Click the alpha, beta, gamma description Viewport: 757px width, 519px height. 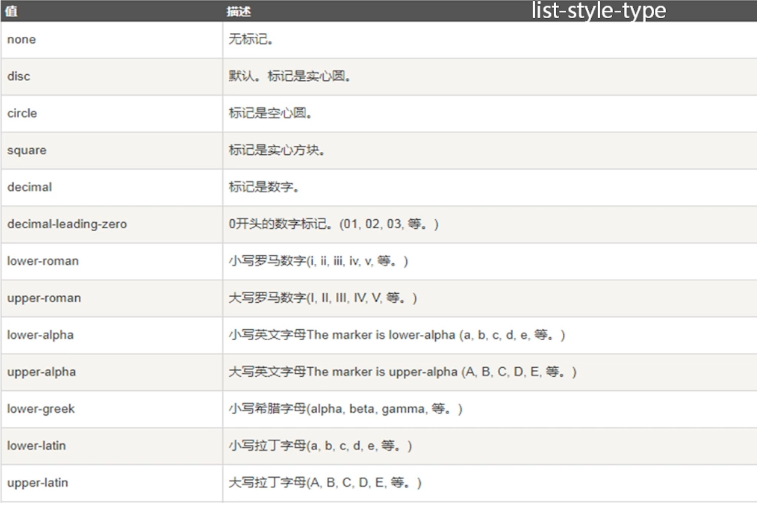346,409
